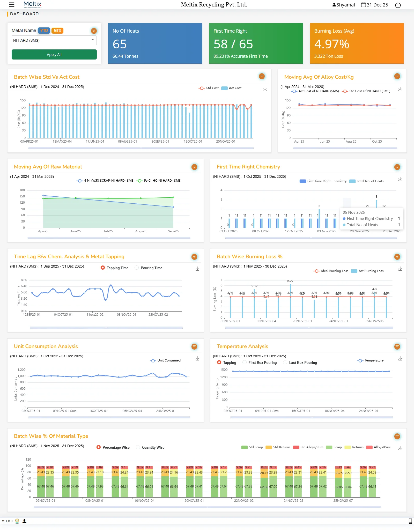The width and height of the screenshot is (414, 532).
Task: Click the mobile device icon in footer
Action: (410, 521)
